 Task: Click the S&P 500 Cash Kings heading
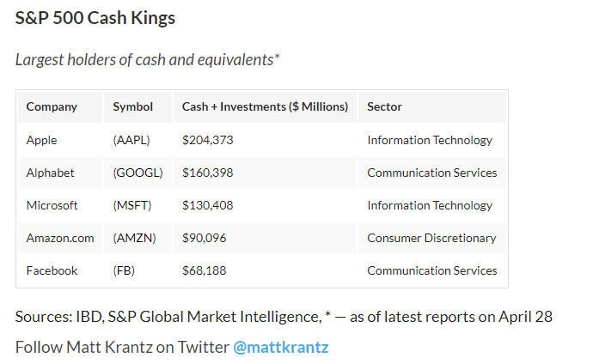[x=95, y=17]
